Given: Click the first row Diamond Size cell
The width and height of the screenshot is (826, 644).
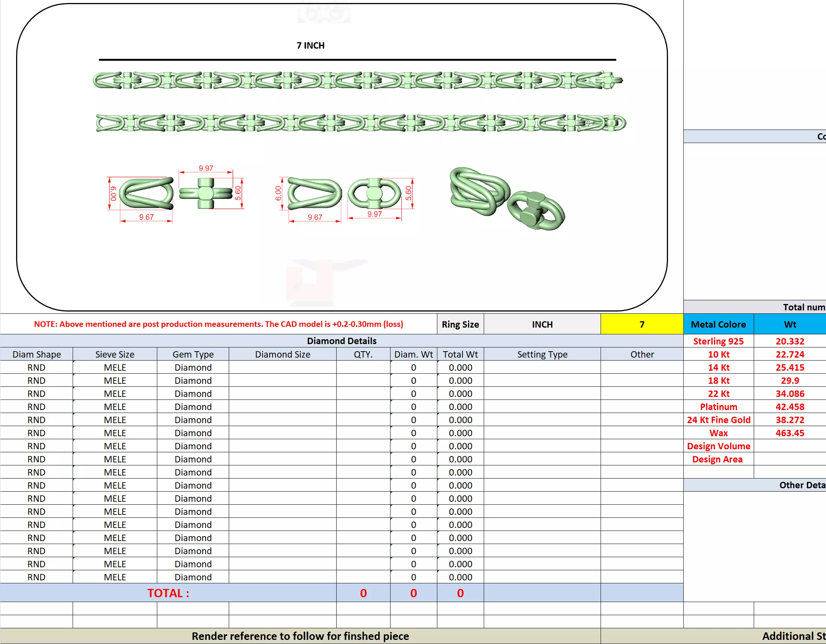Looking at the screenshot, I should click(282, 367).
